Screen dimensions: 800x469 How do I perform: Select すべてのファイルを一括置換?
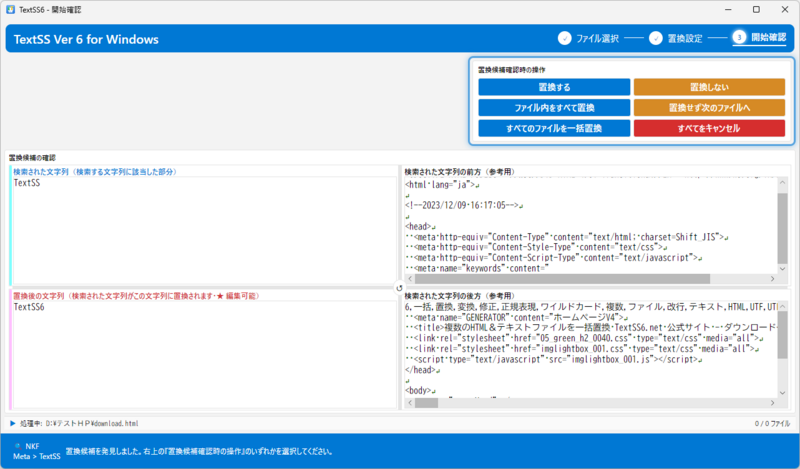(x=554, y=128)
